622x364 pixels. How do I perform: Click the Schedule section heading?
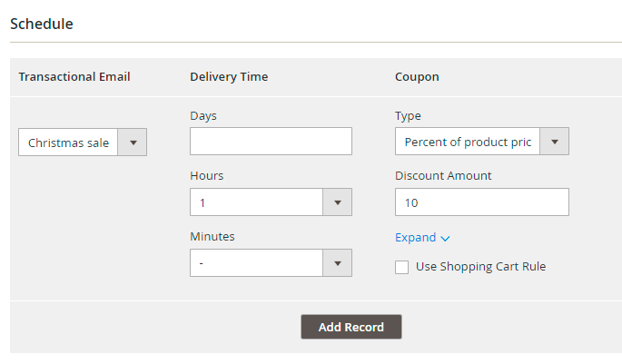pyautogui.click(x=42, y=24)
